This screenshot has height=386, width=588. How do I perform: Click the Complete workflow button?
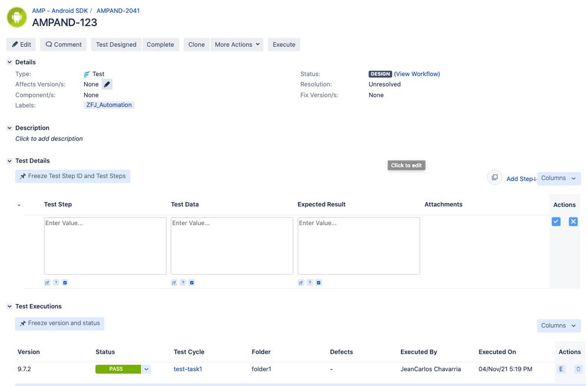pyautogui.click(x=161, y=44)
